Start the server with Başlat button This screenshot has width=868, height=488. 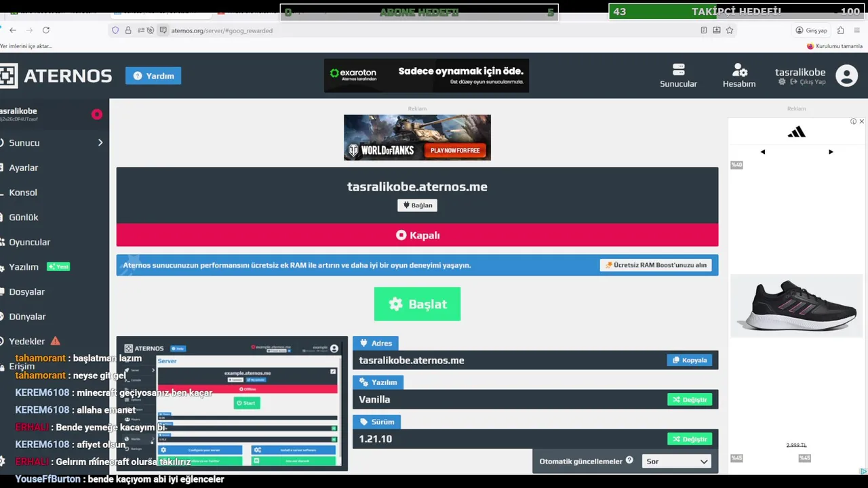click(417, 304)
